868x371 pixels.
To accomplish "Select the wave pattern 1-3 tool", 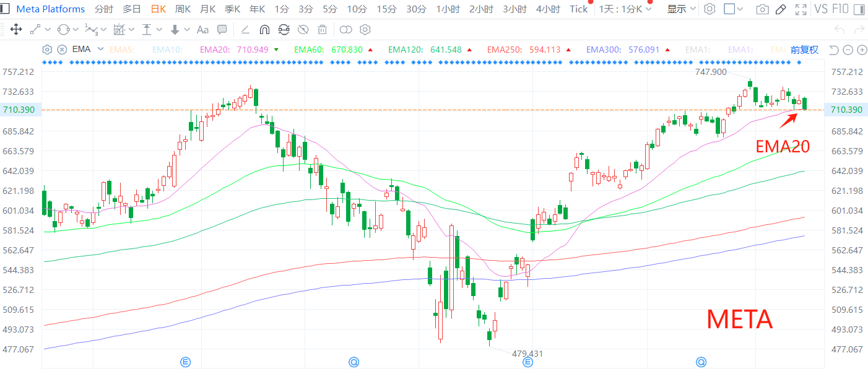I will point(91,30).
